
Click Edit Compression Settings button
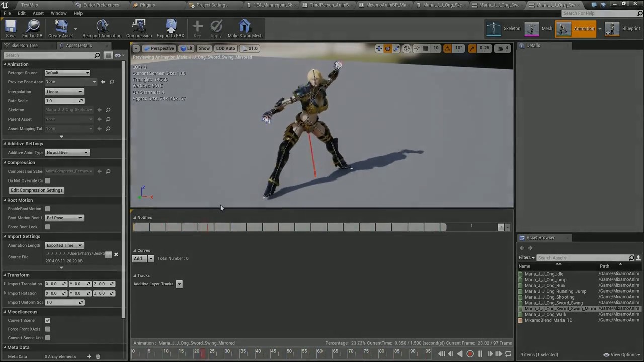37,190
